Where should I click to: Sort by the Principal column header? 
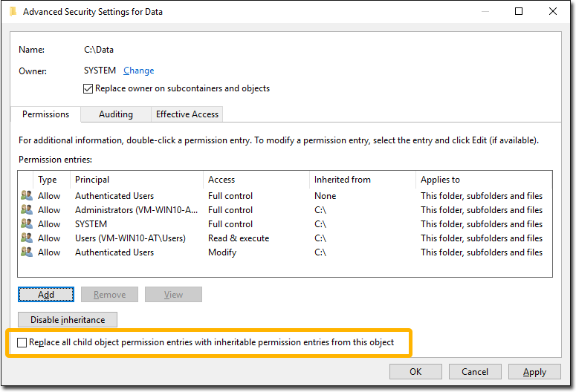[137, 180]
